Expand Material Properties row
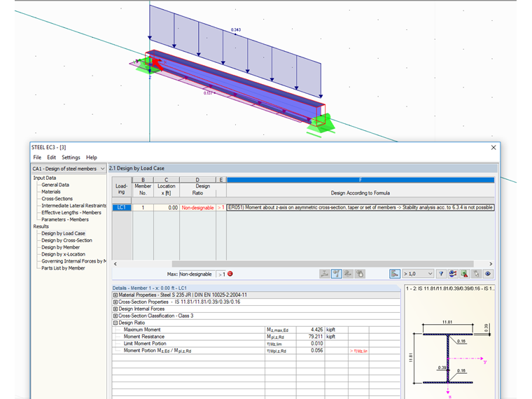Image resolution: width=532 pixels, height=399 pixels. point(115,295)
